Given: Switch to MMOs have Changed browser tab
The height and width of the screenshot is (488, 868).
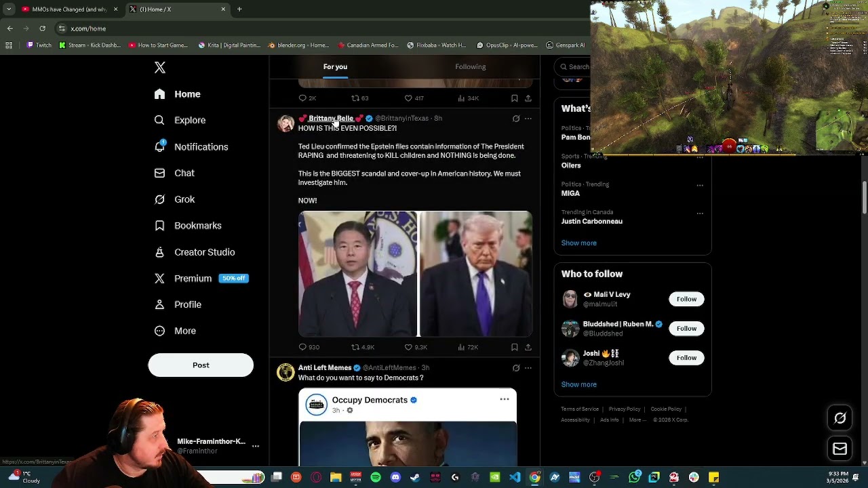Looking at the screenshot, I should (69, 9).
